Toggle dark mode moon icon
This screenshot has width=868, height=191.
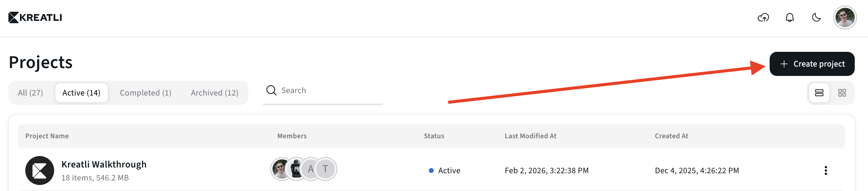tap(816, 17)
